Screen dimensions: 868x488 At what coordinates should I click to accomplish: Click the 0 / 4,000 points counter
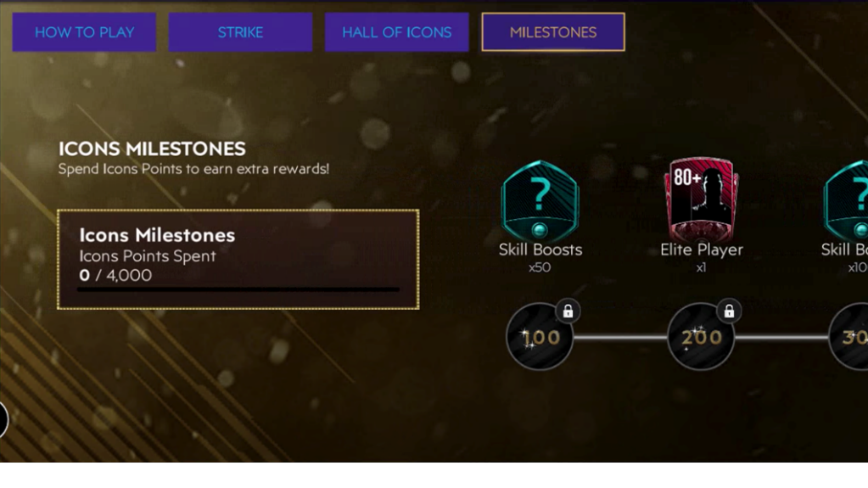pos(115,275)
